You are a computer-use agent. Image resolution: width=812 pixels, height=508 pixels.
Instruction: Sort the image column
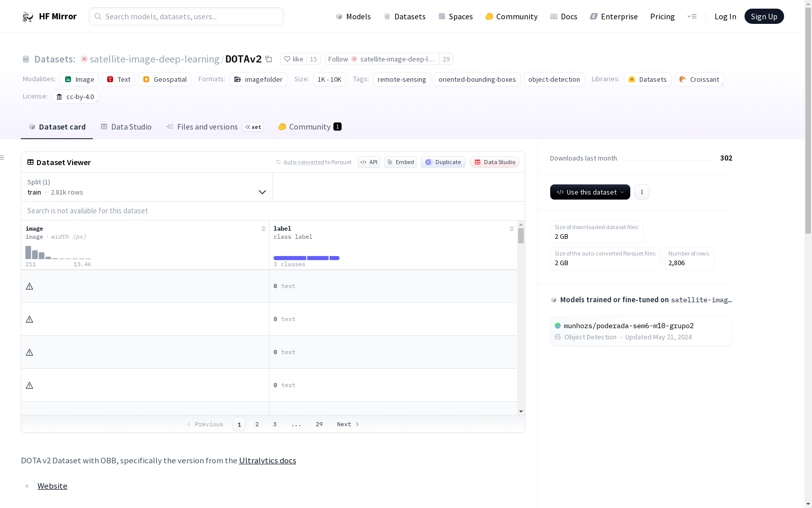pos(263,229)
